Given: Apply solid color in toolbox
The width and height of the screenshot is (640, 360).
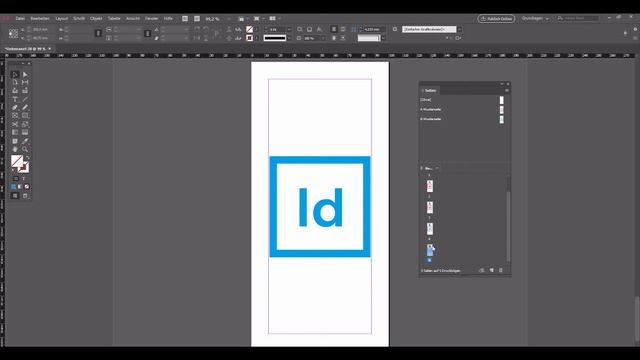Looking at the screenshot, I should pyautogui.click(x=13, y=187).
